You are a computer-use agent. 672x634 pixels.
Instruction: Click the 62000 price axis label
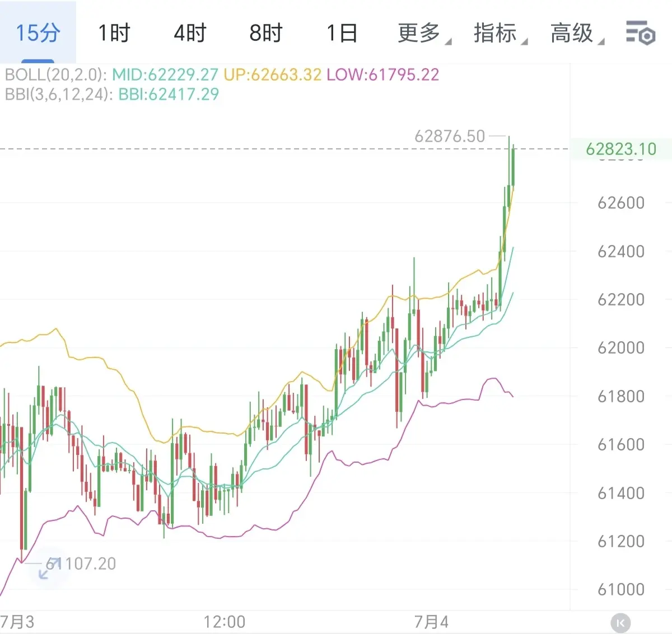[x=621, y=347]
